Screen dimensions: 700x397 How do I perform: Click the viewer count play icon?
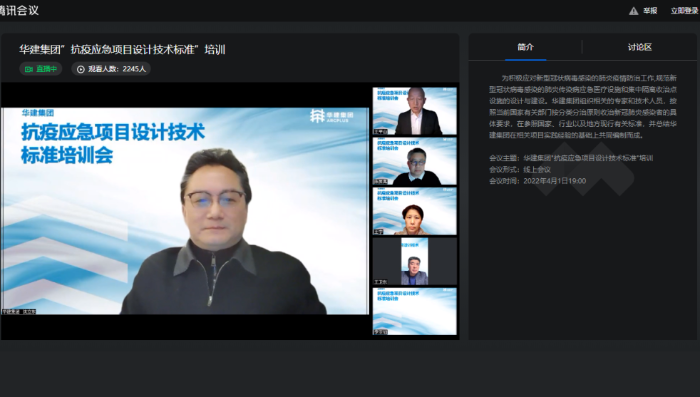point(81,69)
